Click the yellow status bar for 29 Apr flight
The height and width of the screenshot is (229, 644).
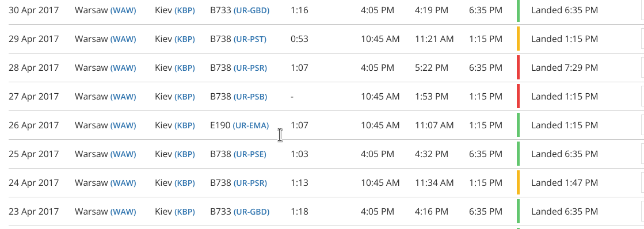pos(519,39)
